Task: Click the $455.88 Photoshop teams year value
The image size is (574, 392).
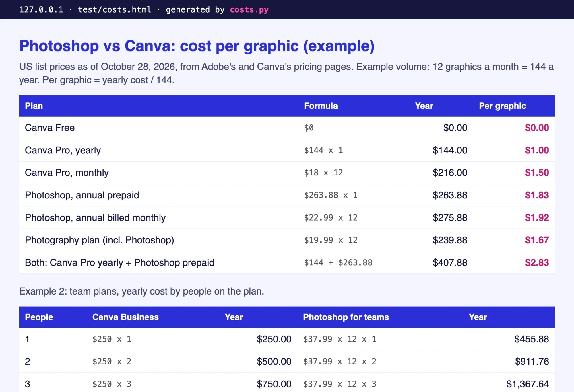Action: (x=532, y=339)
